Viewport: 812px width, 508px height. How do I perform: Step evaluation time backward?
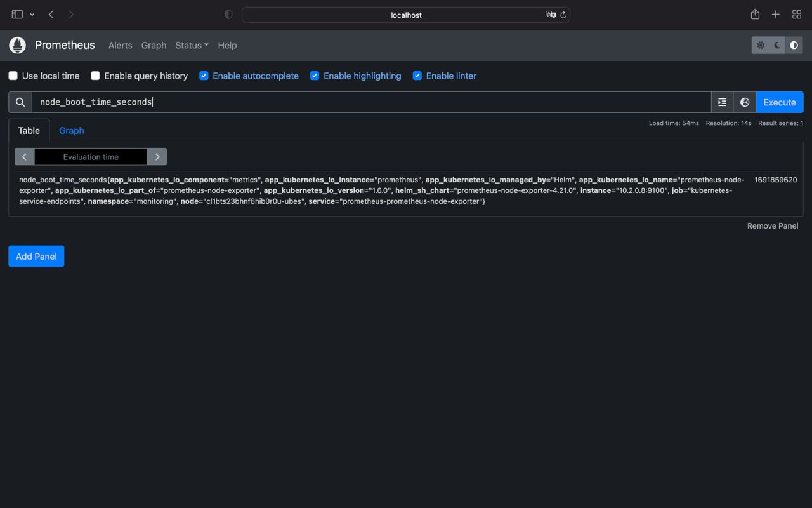pyautogui.click(x=24, y=157)
